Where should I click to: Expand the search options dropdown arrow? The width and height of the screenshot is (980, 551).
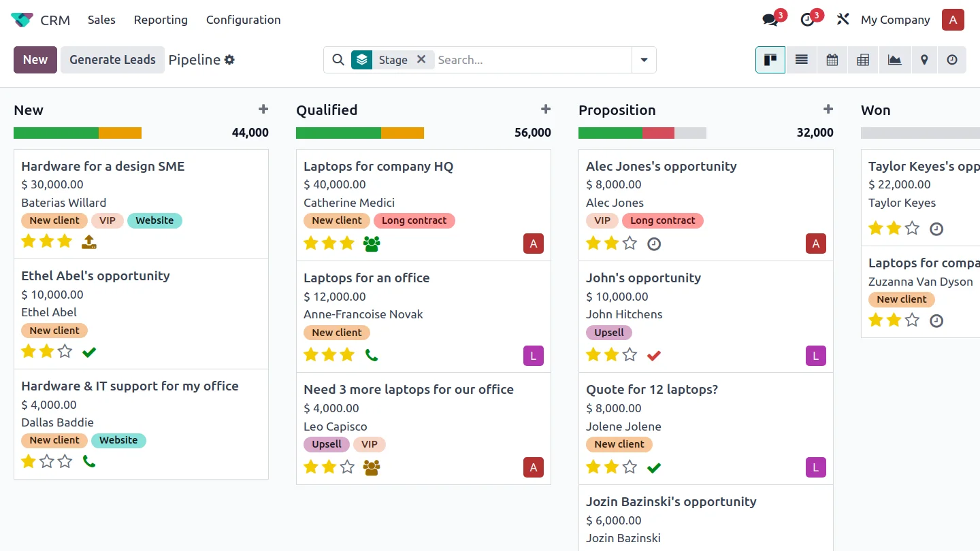(x=644, y=60)
